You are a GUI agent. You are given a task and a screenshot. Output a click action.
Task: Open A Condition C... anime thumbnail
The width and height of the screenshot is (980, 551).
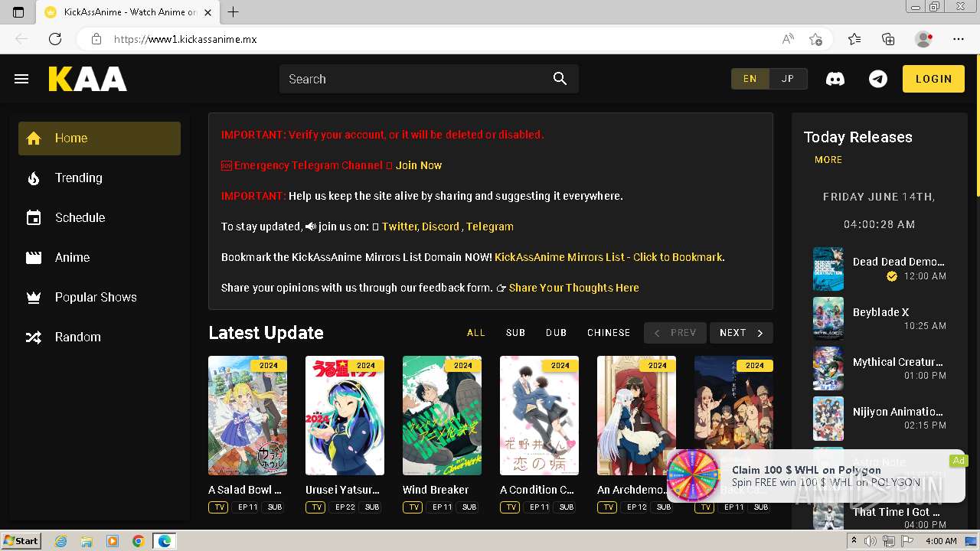coord(539,416)
